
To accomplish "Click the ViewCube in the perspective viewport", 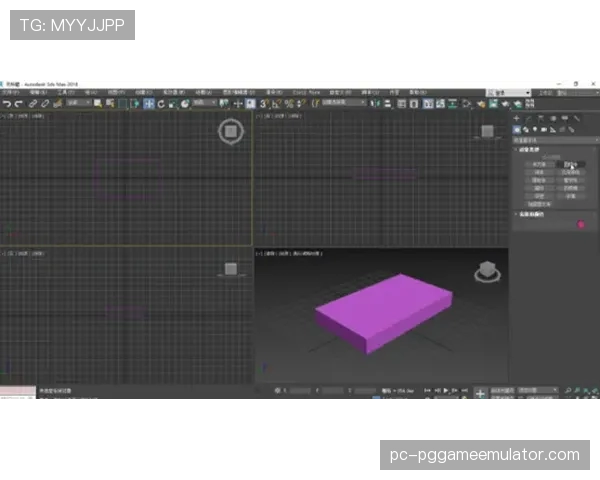I will [487, 271].
